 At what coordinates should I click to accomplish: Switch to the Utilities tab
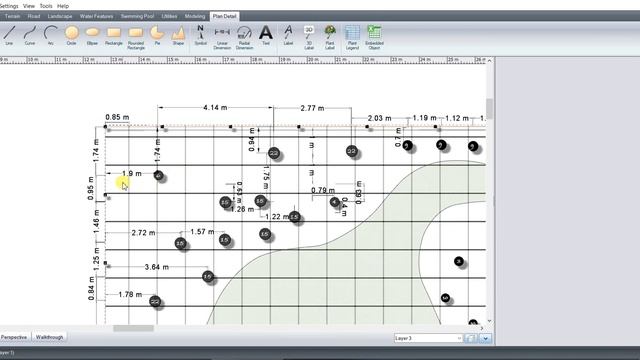coord(169,16)
